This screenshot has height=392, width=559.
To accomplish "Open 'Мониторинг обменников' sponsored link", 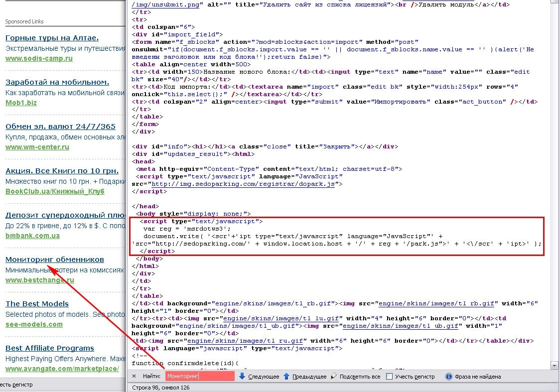I will coord(55,260).
